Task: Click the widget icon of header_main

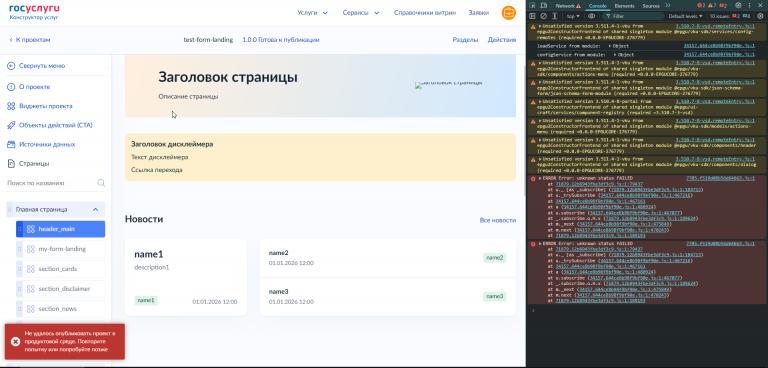Action: (x=30, y=229)
